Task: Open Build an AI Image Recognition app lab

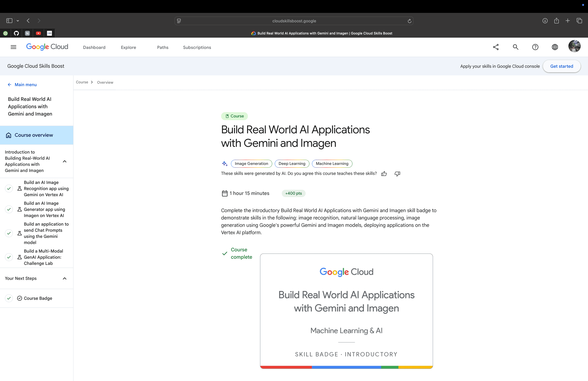Action: (46, 188)
